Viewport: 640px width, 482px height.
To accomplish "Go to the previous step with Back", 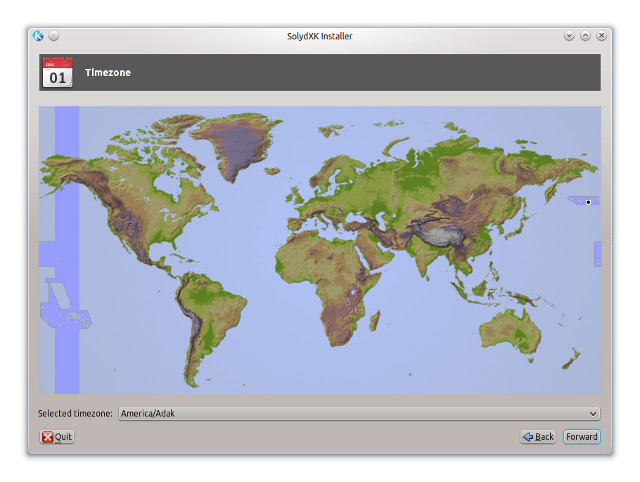I will coord(538,437).
